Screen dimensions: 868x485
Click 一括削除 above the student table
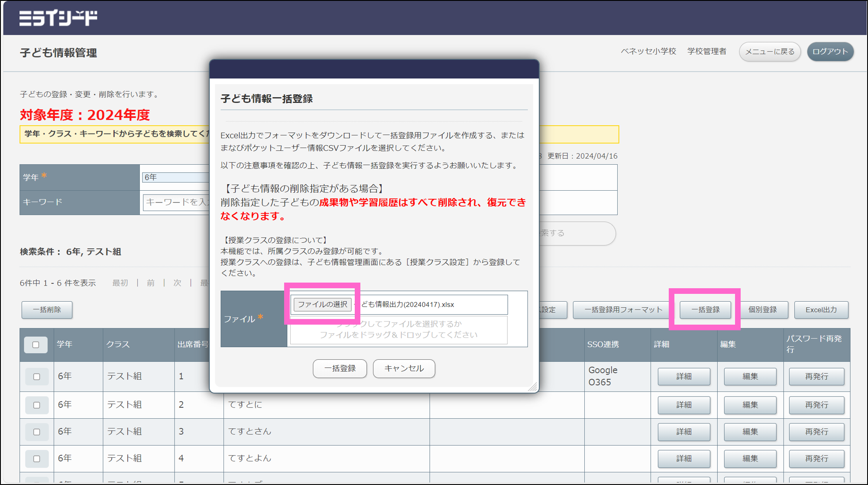pos(47,309)
